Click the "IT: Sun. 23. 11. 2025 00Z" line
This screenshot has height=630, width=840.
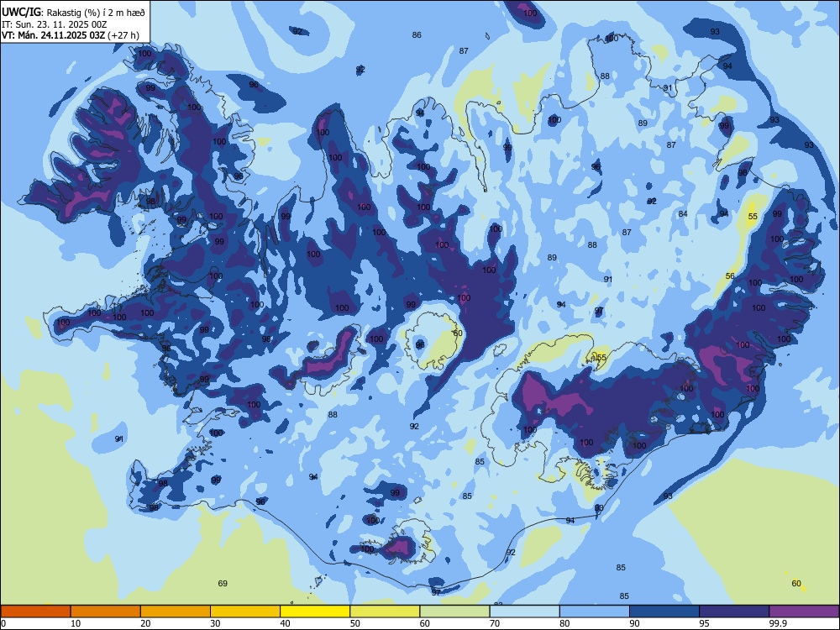pyautogui.click(x=55, y=24)
